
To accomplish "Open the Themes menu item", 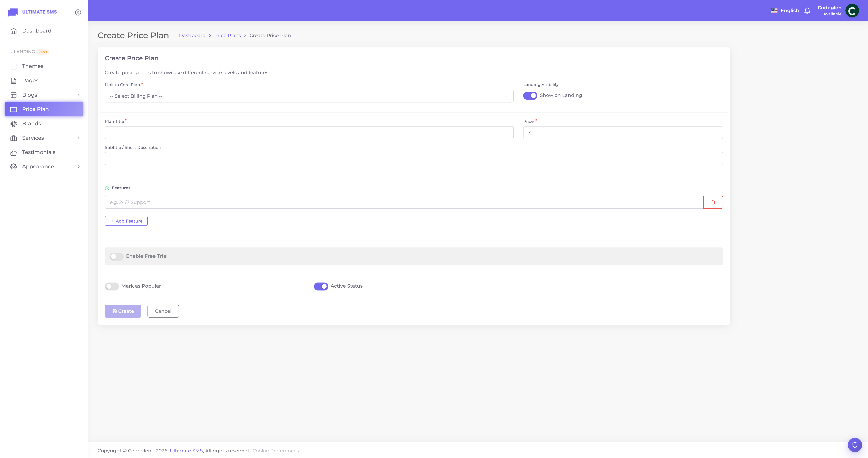I will click(44, 66).
